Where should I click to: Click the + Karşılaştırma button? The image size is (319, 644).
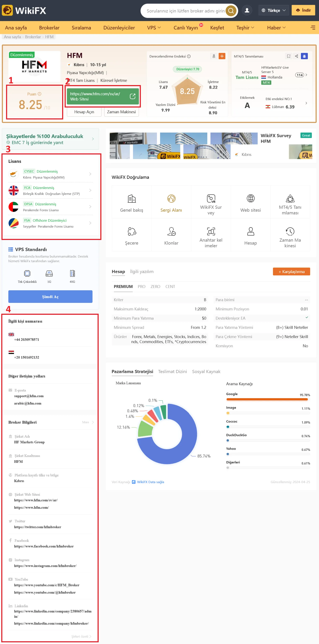pyautogui.click(x=292, y=272)
